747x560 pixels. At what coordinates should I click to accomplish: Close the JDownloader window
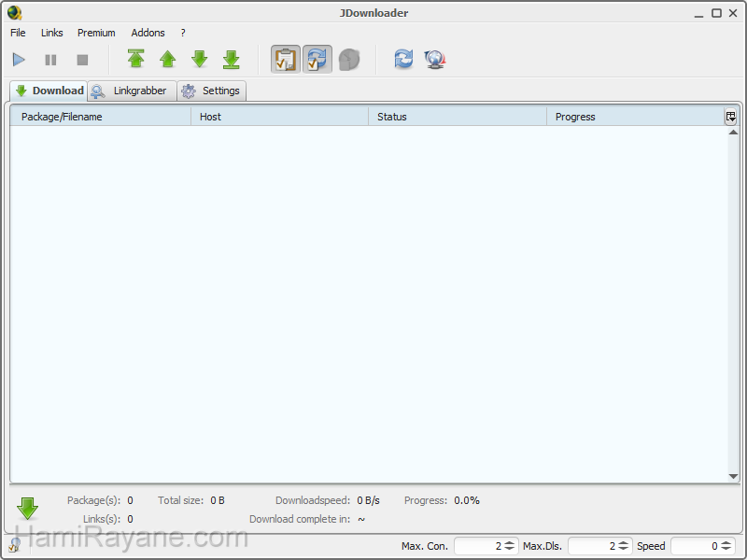tap(733, 13)
